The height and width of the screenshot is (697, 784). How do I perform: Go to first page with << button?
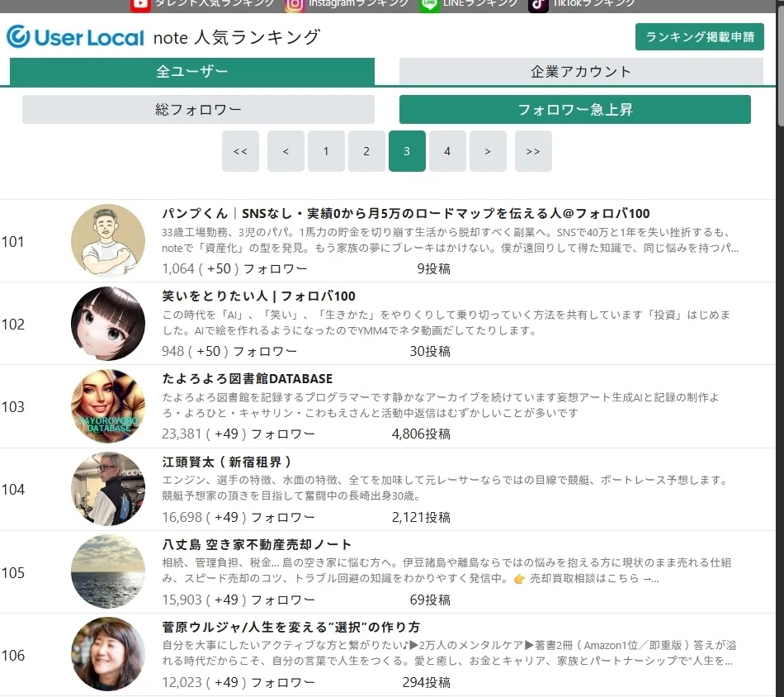tap(240, 151)
